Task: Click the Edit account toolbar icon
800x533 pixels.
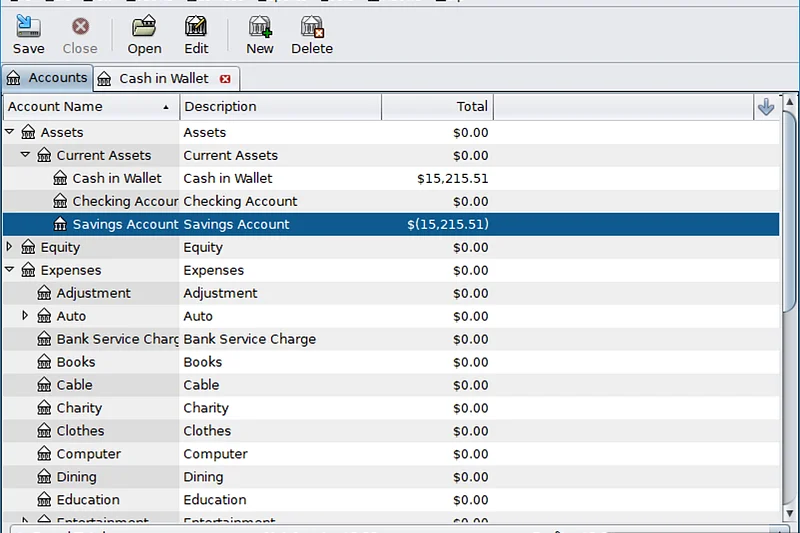Action: click(x=196, y=27)
